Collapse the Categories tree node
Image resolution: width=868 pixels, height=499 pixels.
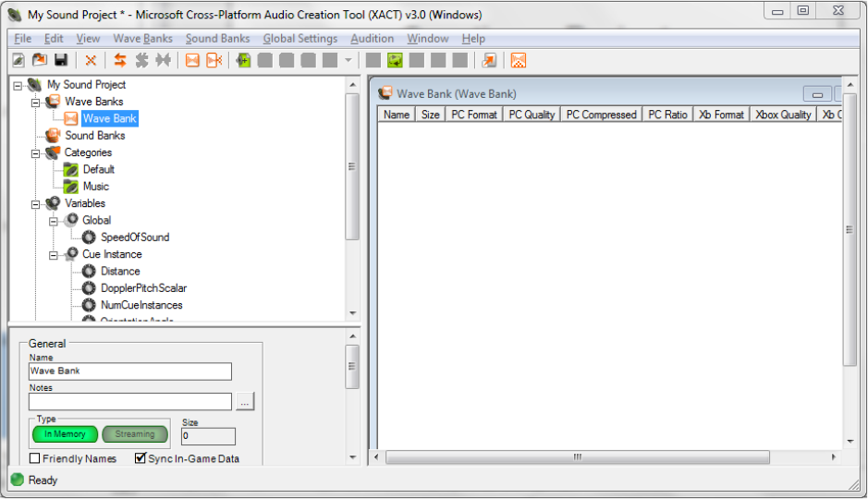tap(36, 152)
